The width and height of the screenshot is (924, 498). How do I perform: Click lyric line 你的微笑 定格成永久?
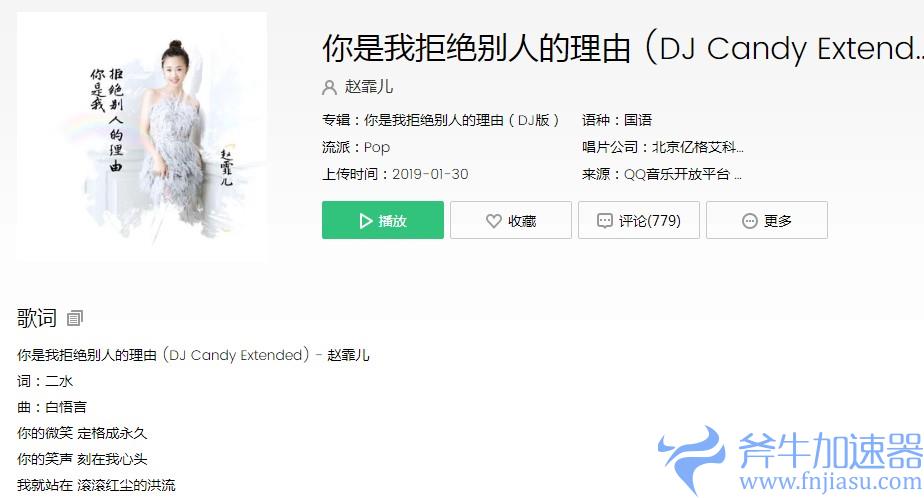click(x=82, y=433)
